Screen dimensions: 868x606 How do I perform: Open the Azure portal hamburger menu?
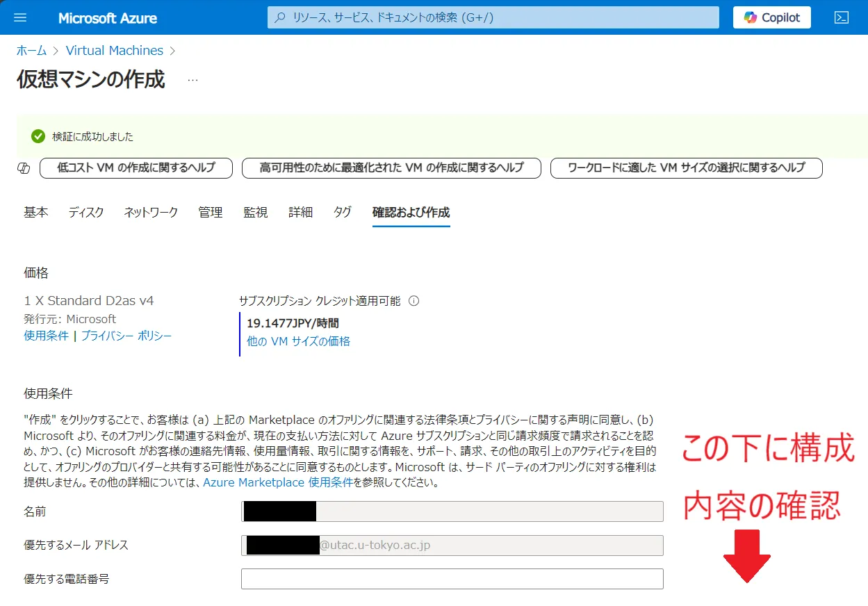point(20,17)
